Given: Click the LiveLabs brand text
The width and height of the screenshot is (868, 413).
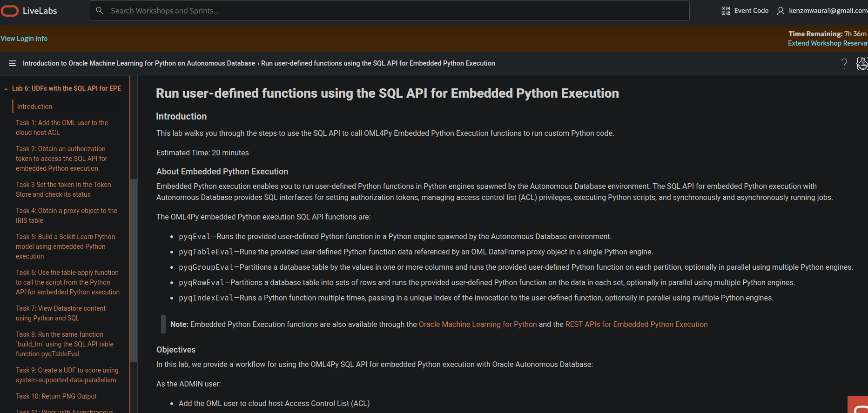Looking at the screenshot, I should pos(40,11).
